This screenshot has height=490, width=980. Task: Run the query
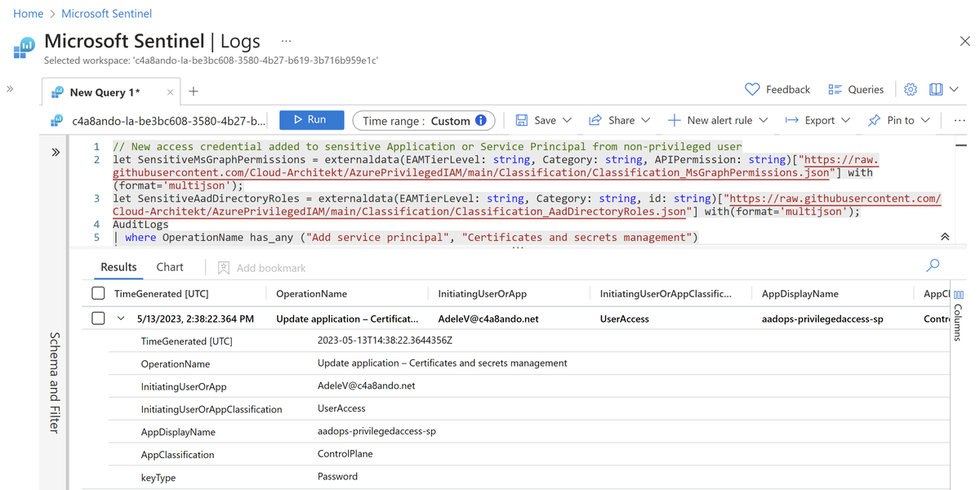tap(311, 120)
